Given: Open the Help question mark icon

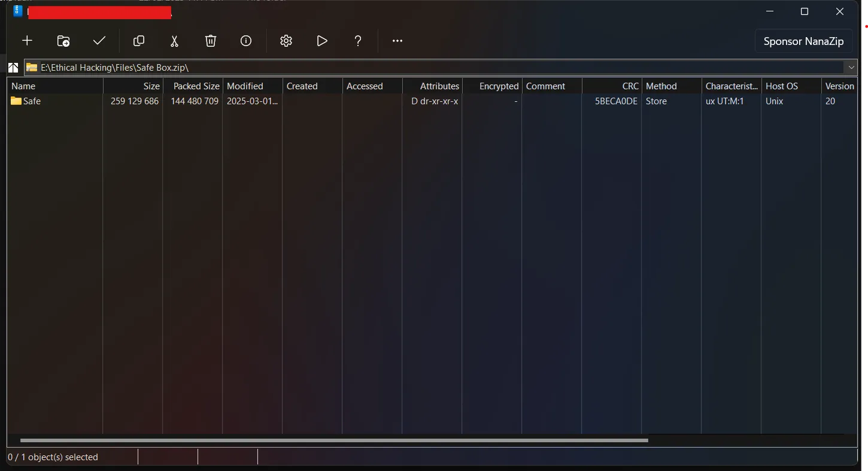Looking at the screenshot, I should point(357,41).
